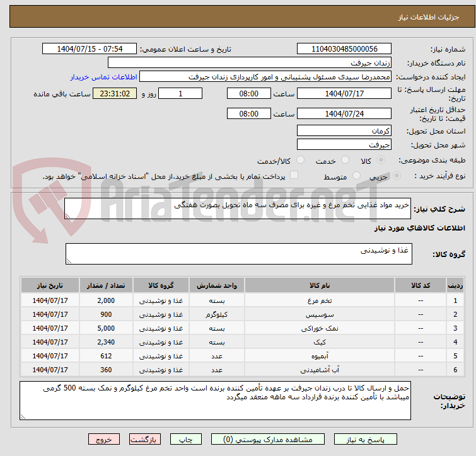Click the سوسیس item name cell
Screen dimensions: 476x456
(x=320, y=314)
